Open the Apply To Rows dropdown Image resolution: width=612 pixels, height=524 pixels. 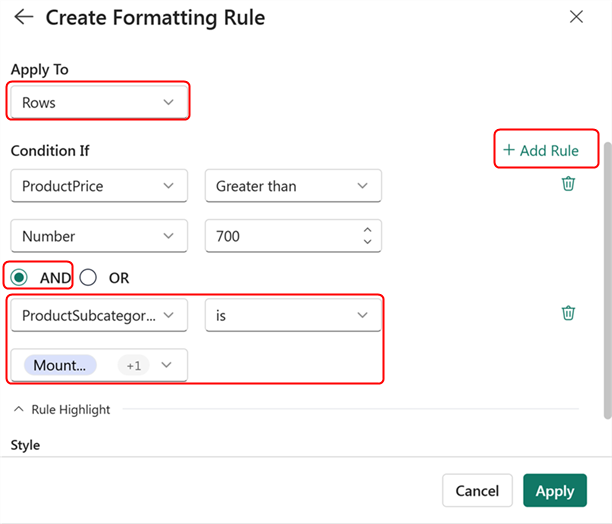[x=99, y=102]
